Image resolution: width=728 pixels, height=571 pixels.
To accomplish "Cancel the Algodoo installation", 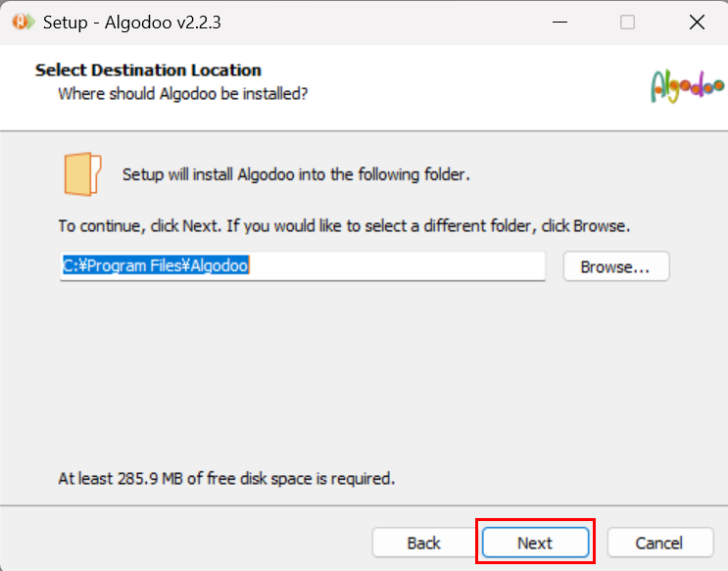I will click(659, 543).
